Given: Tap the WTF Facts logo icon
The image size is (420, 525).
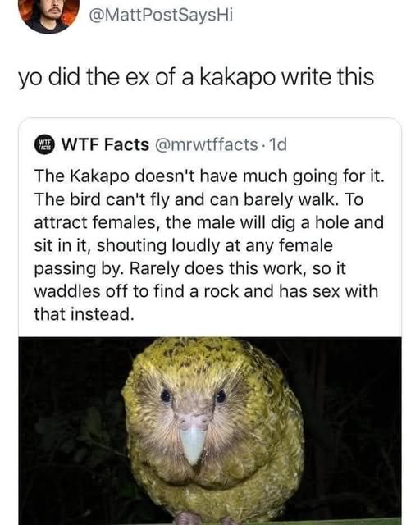Looking at the screenshot, I should click(43, 144).
